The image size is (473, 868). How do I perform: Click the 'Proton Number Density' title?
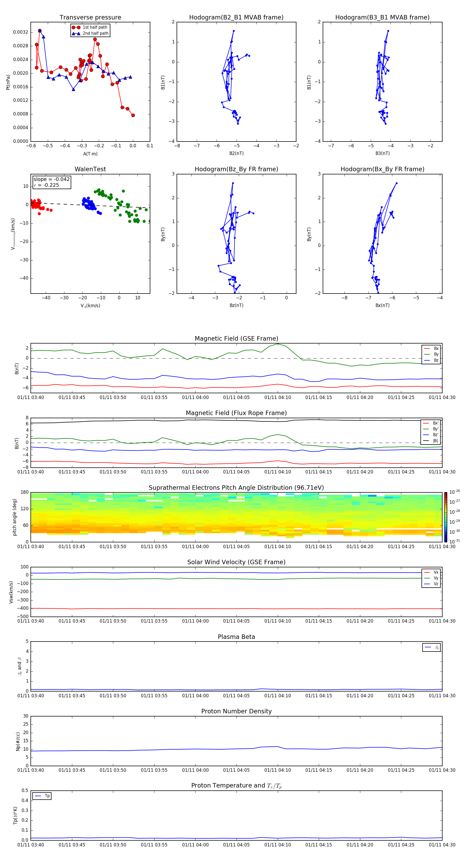coord(236,711)
